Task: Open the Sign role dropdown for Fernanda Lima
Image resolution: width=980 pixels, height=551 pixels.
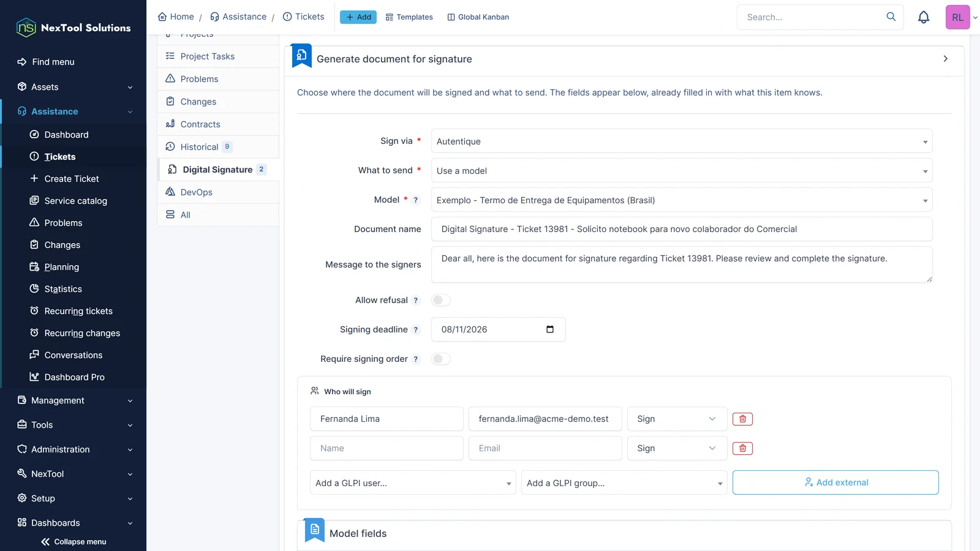Action: tap(677, 419)
